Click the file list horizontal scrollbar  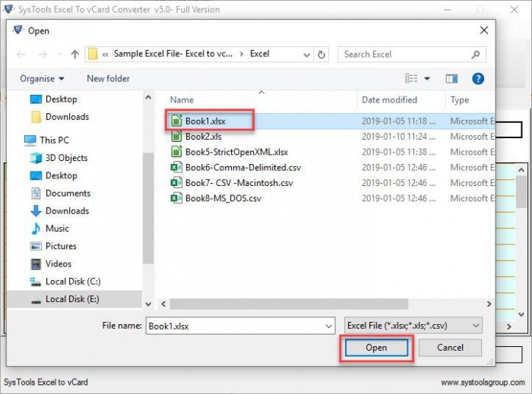pos(289,304)
